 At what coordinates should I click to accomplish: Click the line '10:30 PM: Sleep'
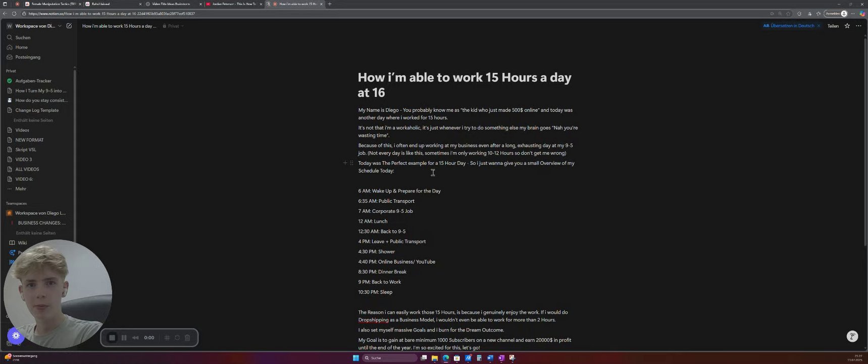(x=375, y=292)
